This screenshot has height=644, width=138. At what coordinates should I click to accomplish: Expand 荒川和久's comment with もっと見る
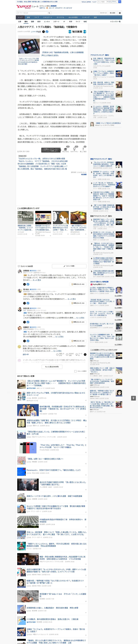[x=72, y=299]
